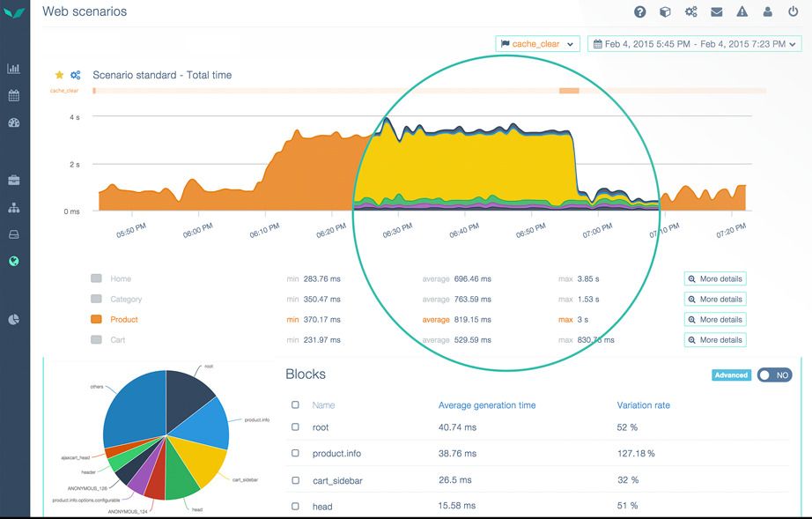
Task: Select the checkbox beside product.info block
Action: pyautogui.click(x=296, y=453)
